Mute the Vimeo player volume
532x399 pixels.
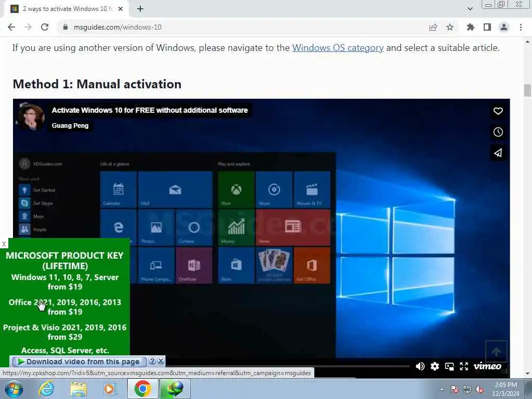click(420, 366)
